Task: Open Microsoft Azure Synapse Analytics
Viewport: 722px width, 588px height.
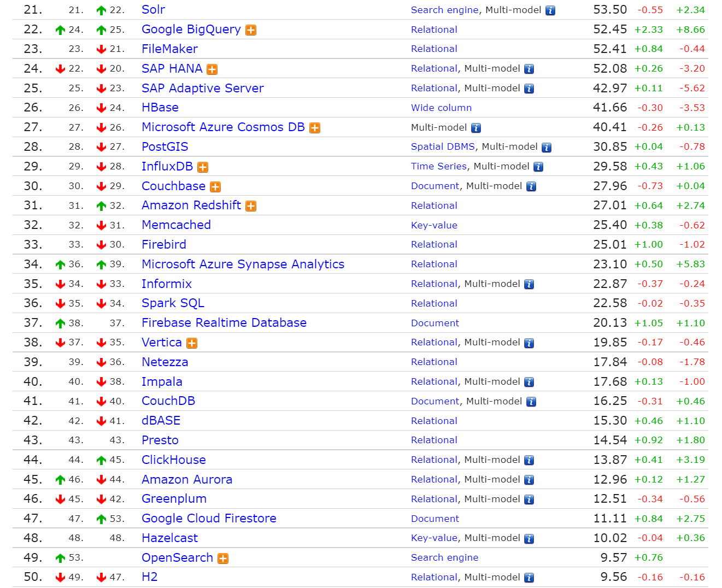Action: [x=243, y=264]
